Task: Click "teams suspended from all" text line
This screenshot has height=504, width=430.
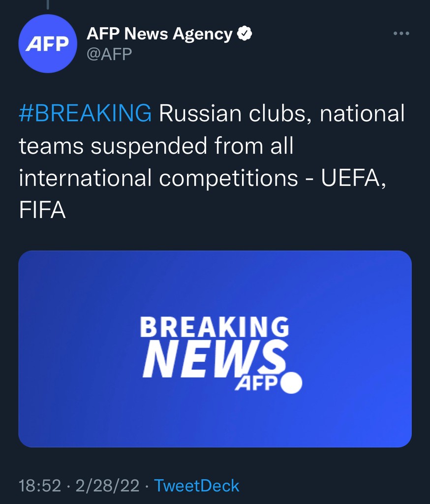Action: click(156, 146)
